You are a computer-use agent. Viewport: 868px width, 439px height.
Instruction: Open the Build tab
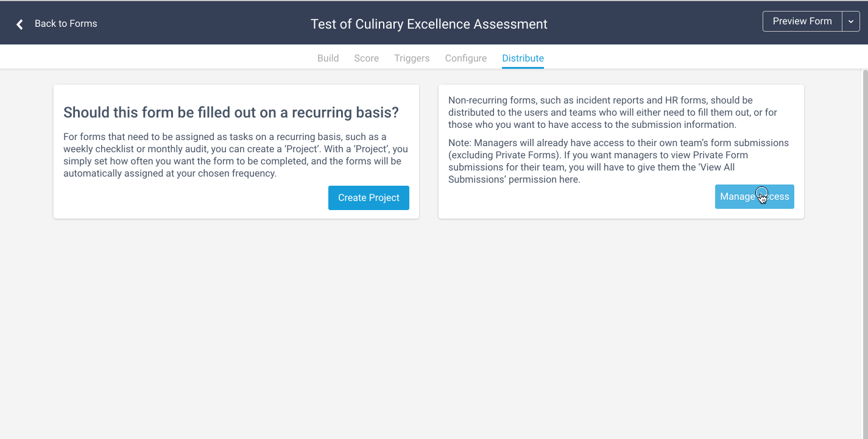pyautogui.click(x=328, y=58)
